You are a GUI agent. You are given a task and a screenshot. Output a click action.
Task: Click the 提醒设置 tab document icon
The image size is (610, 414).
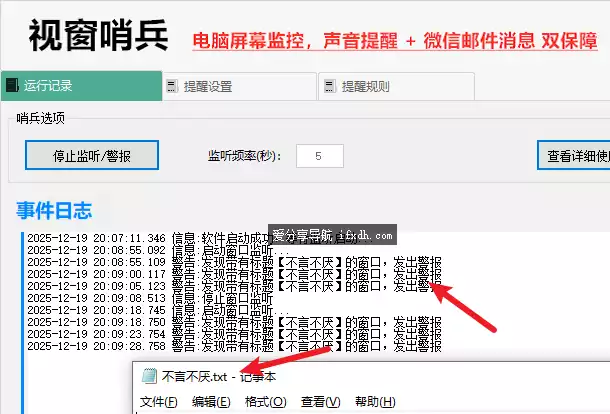(172, 86)
